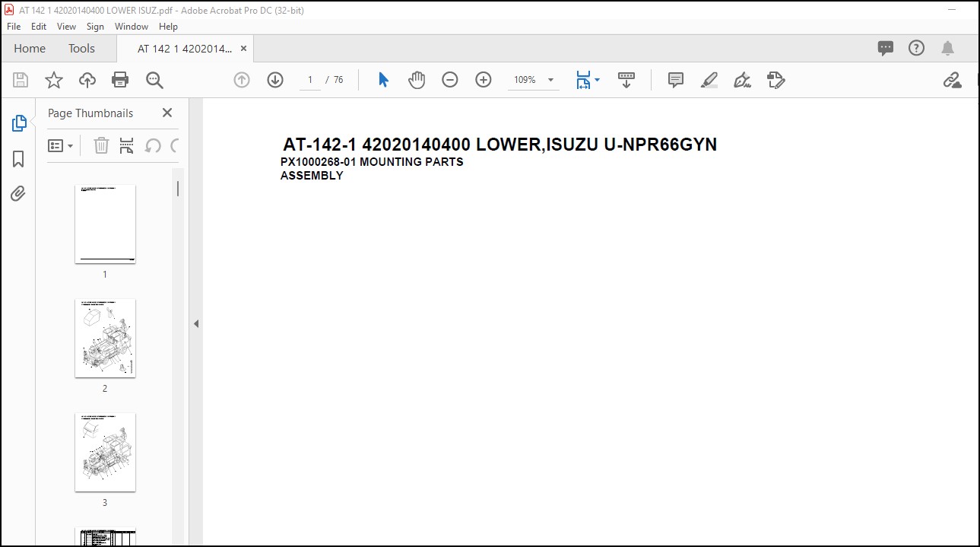Open the Help menu
Viewport: 980px width, 547px height.
[168, 26]
